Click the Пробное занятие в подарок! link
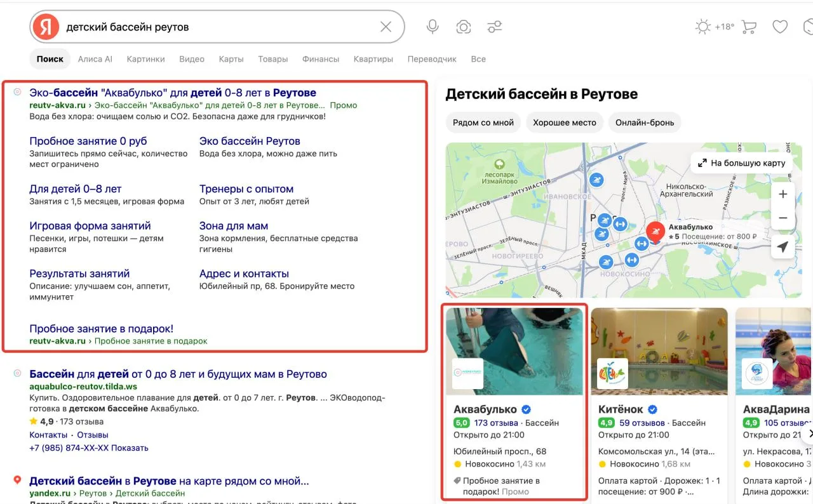Image resolution: width=813 pixels, height=504 pixels. tap(102, 329)
